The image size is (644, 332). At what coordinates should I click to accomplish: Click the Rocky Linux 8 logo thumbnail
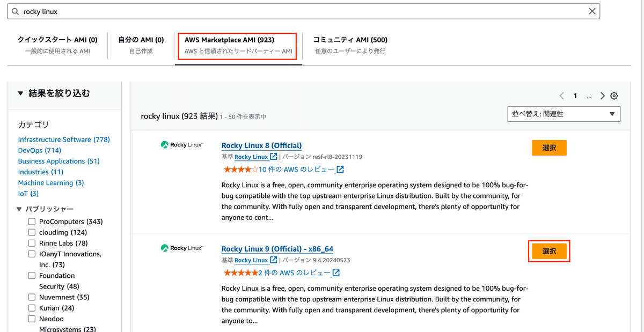[182, 145]
